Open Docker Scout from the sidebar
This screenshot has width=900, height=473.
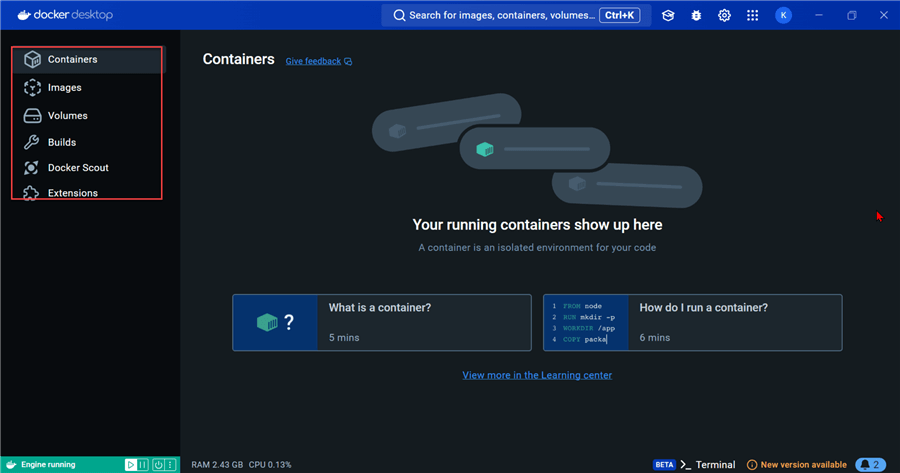(78, 168)
